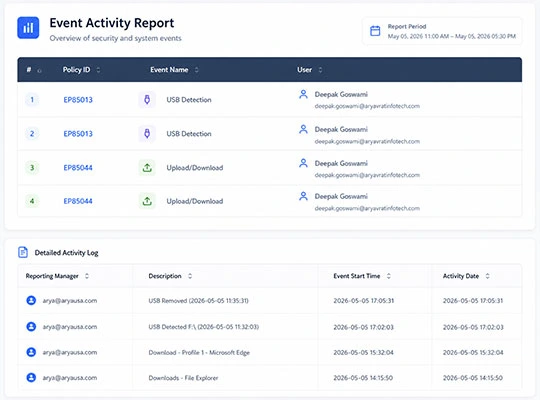Click upload icon in row 4
This screenshot has height=400, width=540.
(147, 201)
